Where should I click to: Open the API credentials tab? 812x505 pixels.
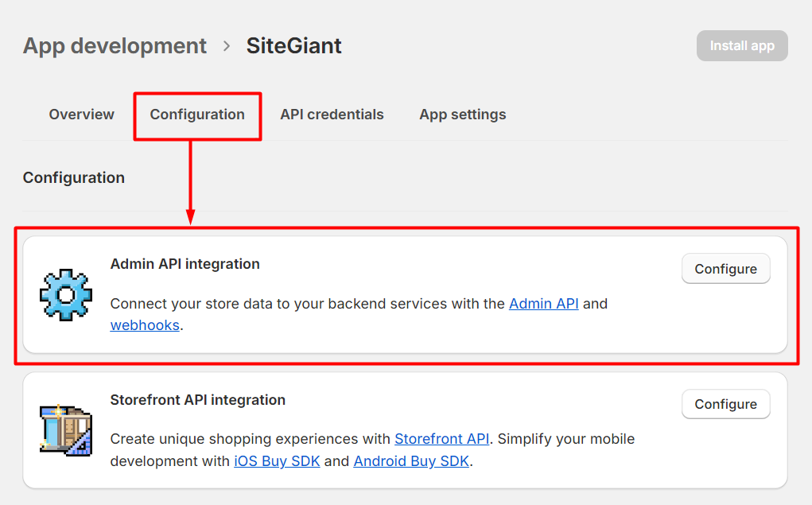pos(332,115)
